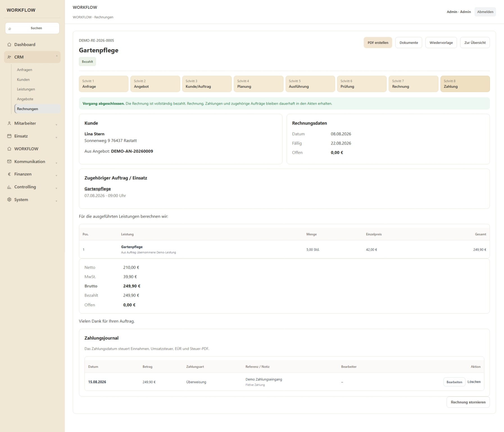504x432 pixels.
Task: Click the Einzelpreis cell 42,00 €
Action: 371,250
